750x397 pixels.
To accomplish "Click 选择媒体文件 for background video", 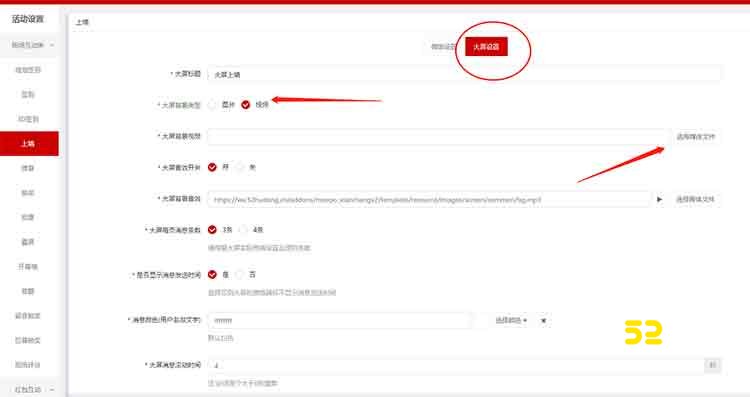I will 695,137.
